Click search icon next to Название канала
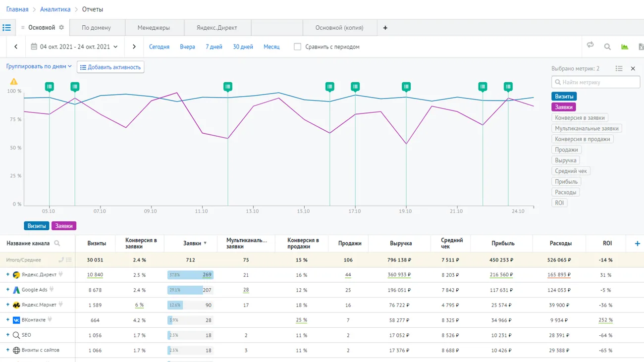Screen dimensions: 644x362 [57, 244]
